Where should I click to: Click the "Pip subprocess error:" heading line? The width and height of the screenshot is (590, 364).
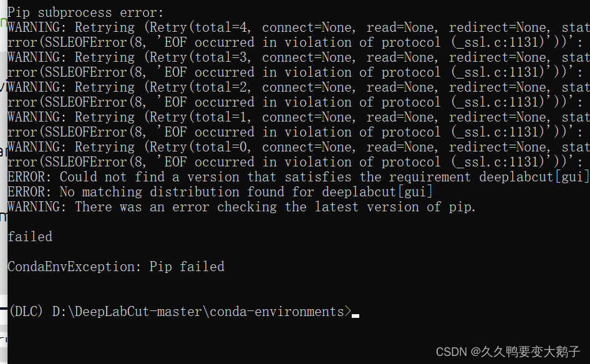85,12
